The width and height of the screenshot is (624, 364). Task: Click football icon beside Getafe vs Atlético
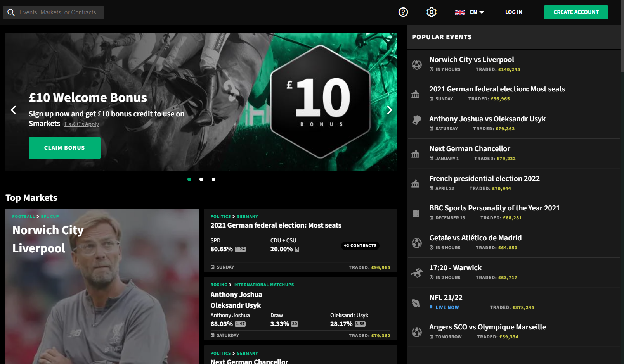[x=417, y=243]
